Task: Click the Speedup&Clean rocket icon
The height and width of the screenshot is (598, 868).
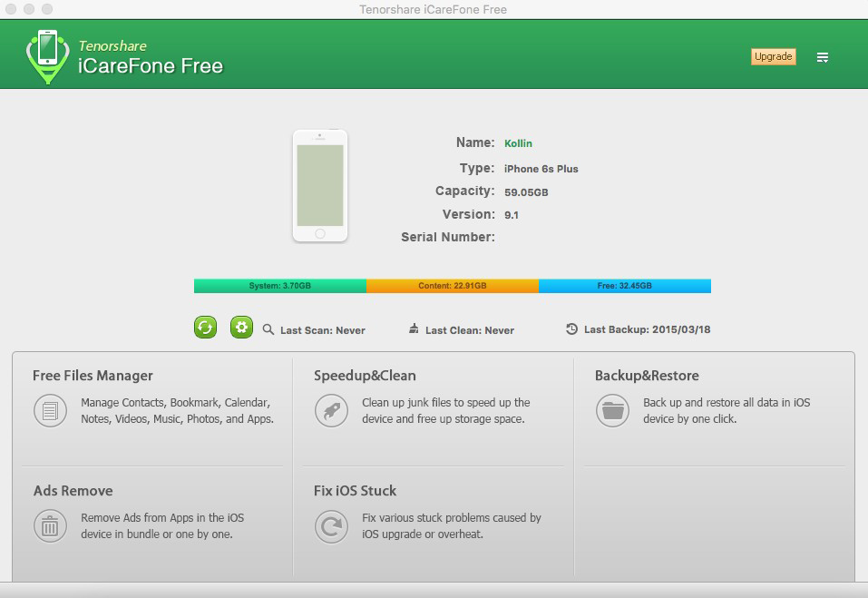Action: point(331,411)
